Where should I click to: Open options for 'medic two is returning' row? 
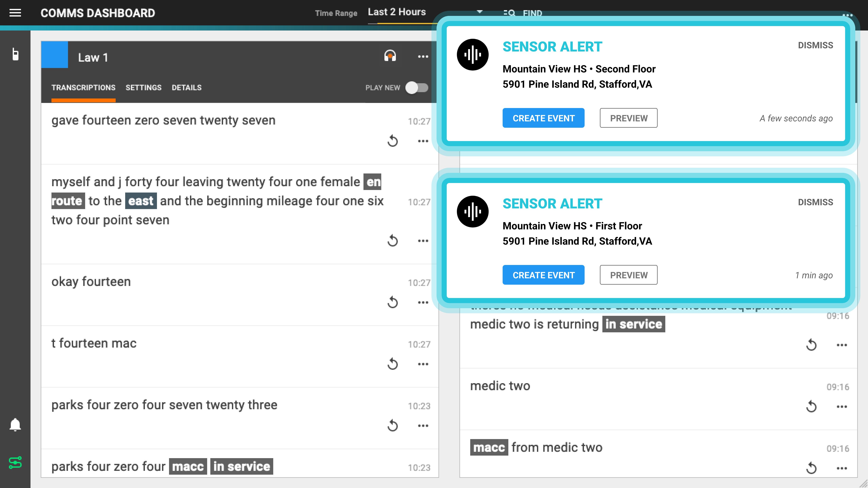pyautogui.click(x=842, y=345)
